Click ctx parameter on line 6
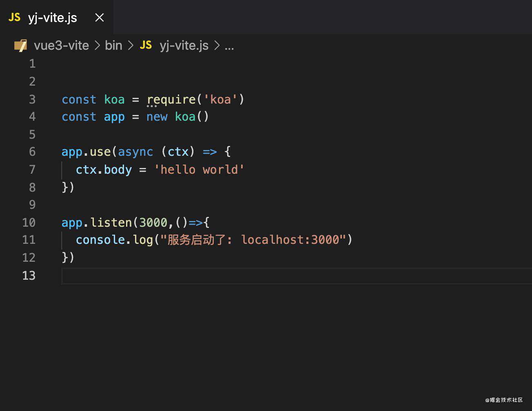Image resolution: width=532 pixels, height=411 pixels. click(178, 152)
